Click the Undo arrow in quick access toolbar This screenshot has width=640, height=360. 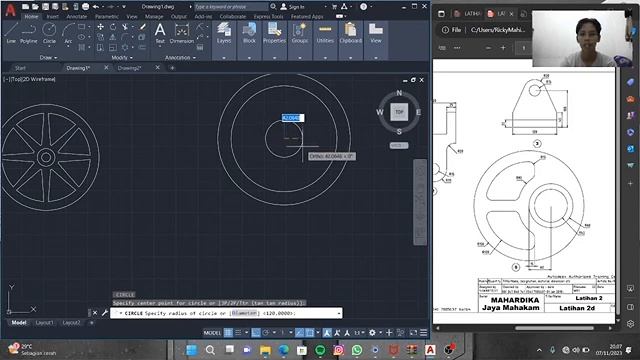[x=96, y=7]
